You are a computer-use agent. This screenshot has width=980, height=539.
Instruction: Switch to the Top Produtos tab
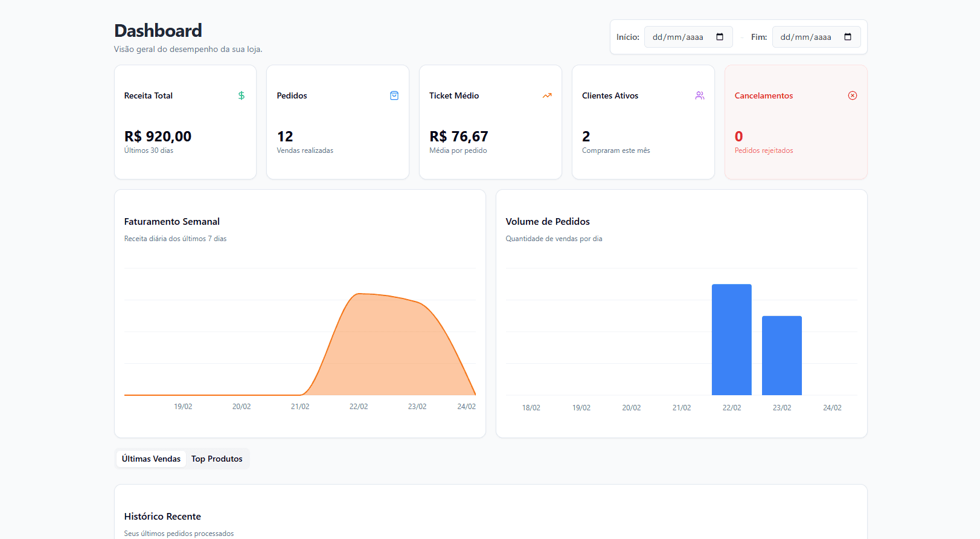217,459
